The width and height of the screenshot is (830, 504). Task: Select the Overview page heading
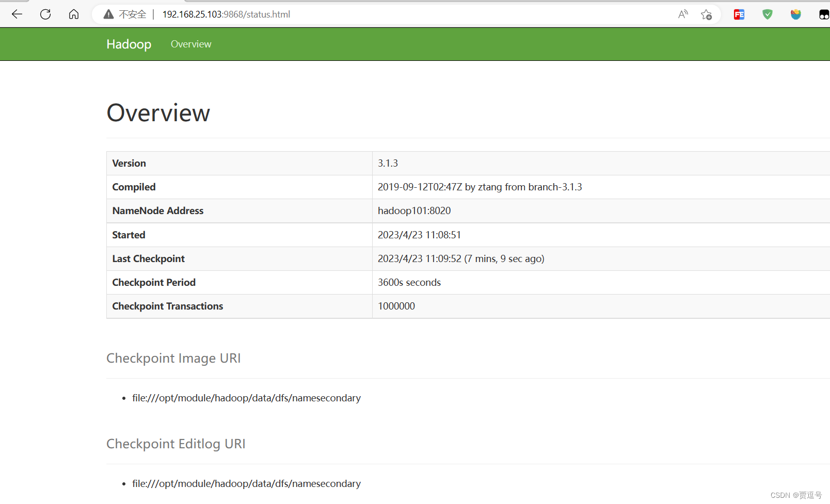click(158, 113)
